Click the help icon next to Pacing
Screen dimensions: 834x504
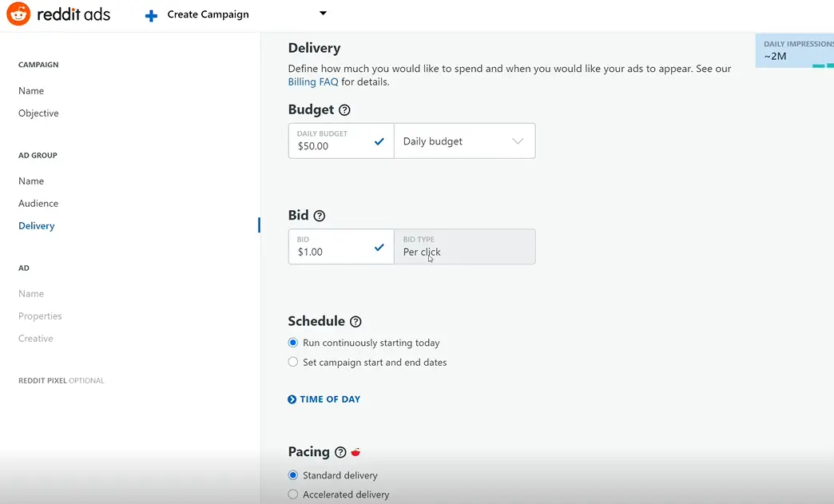tap(340, 452)
